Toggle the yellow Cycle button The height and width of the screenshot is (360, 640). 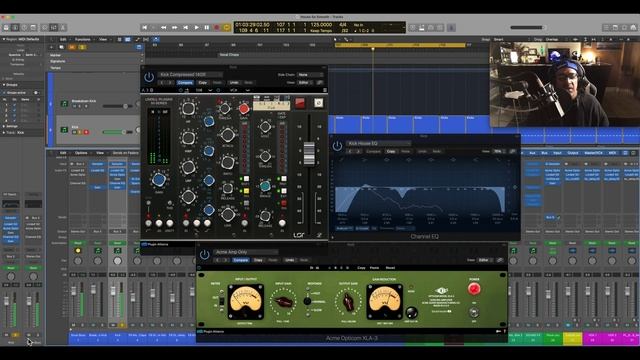tap(227, 27)
